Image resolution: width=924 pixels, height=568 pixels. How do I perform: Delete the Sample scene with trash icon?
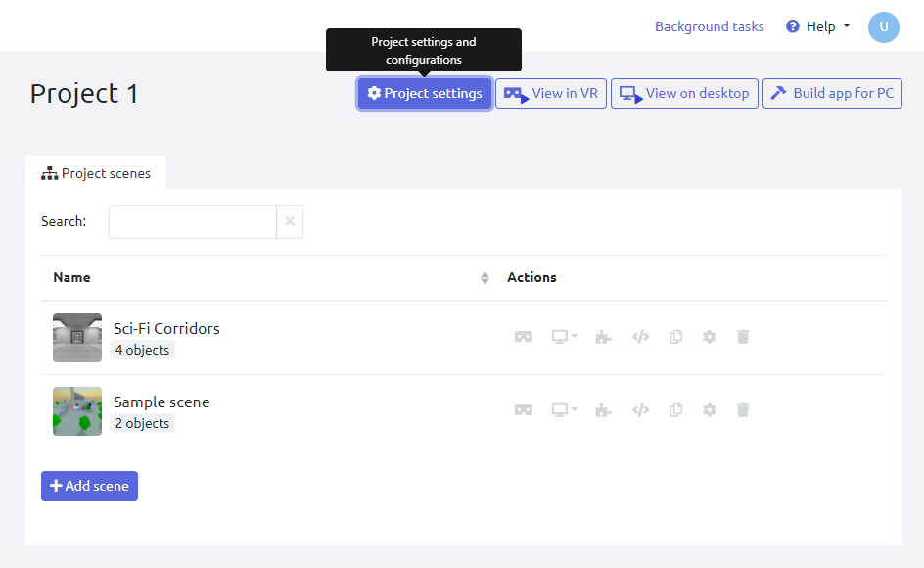743,410
